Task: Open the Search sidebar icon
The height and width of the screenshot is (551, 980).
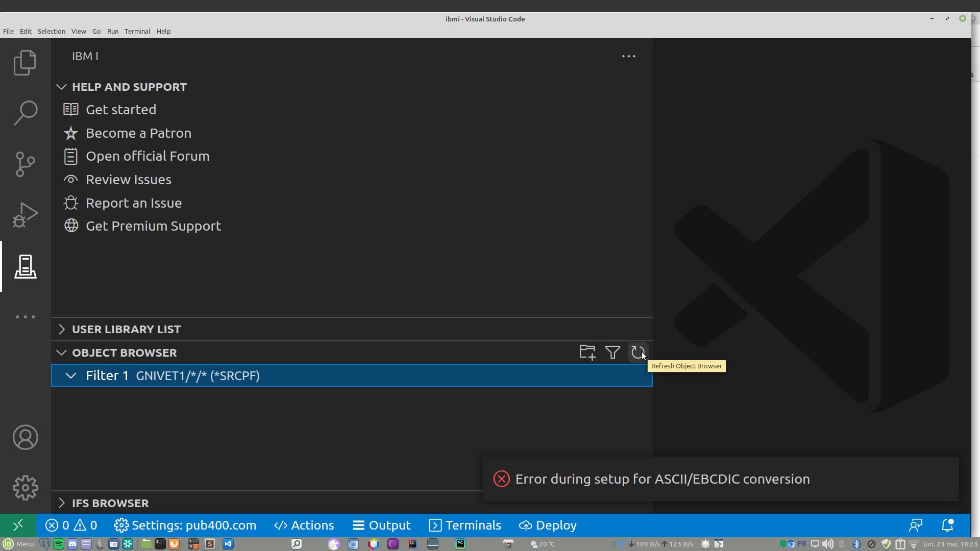Action: [25, 113]
